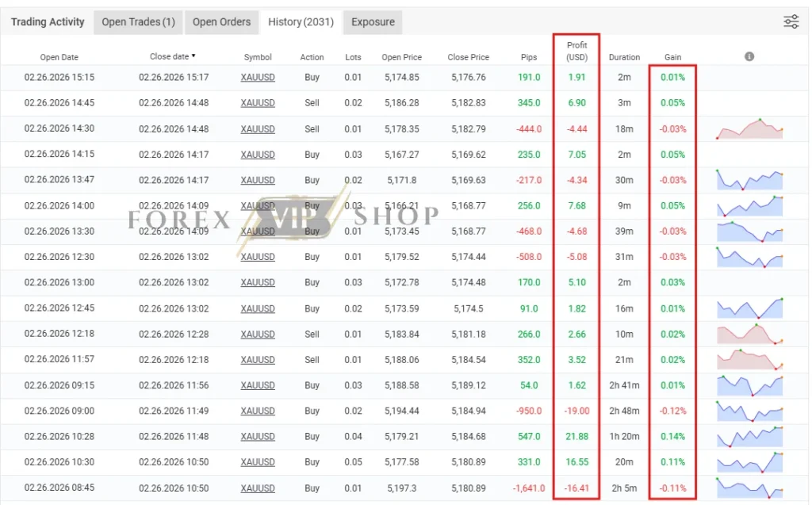Open XAUUSD link in 13:00 trade row
The width and height of the screenshot is (812, 505).
tap(258, 282)
